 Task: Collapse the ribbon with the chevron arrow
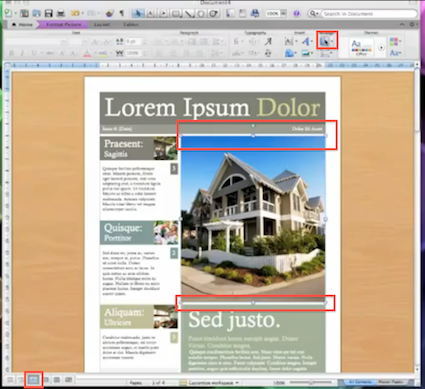coord(402,24)
